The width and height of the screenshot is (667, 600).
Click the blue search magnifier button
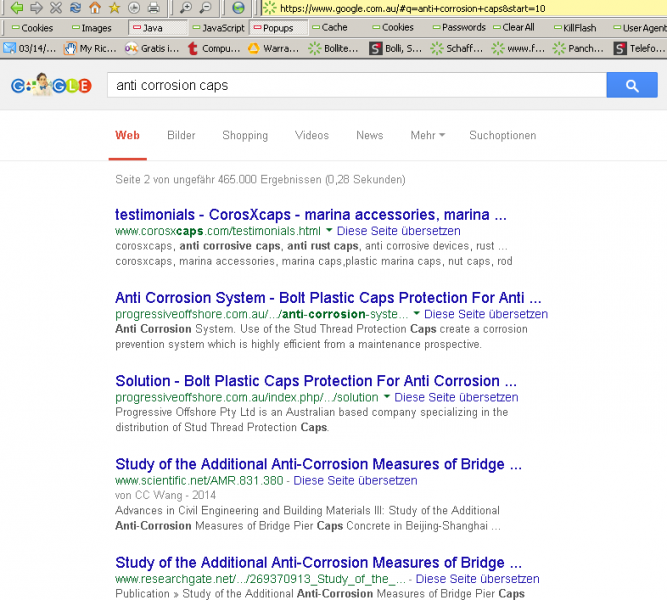pyautogui.click(x=632, y=85)
